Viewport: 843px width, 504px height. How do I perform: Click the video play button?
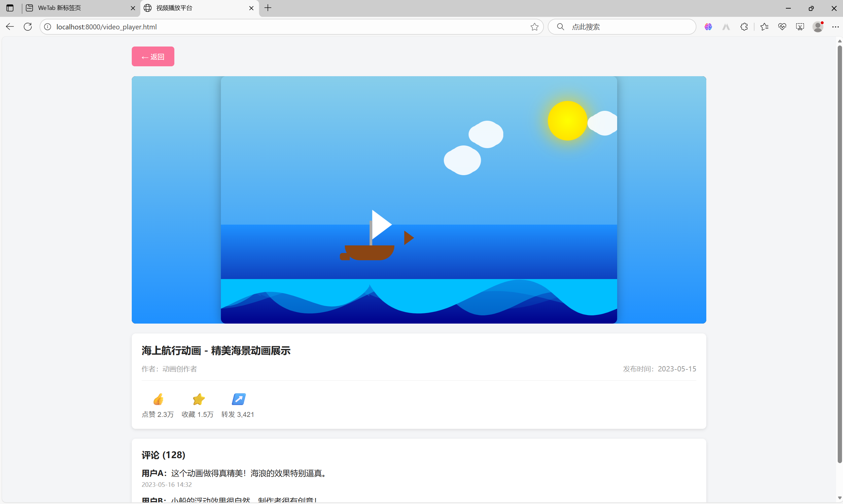381,225
